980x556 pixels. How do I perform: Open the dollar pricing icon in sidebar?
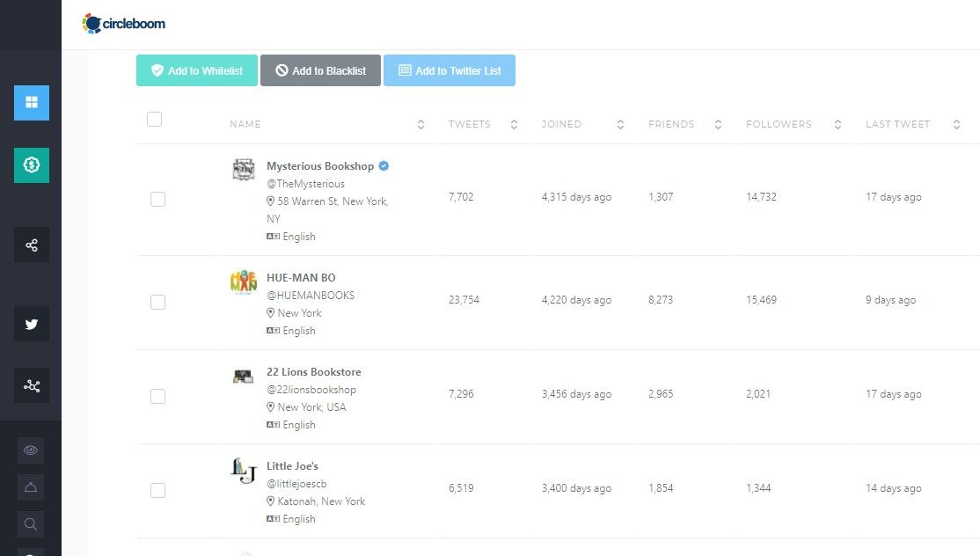32,165
